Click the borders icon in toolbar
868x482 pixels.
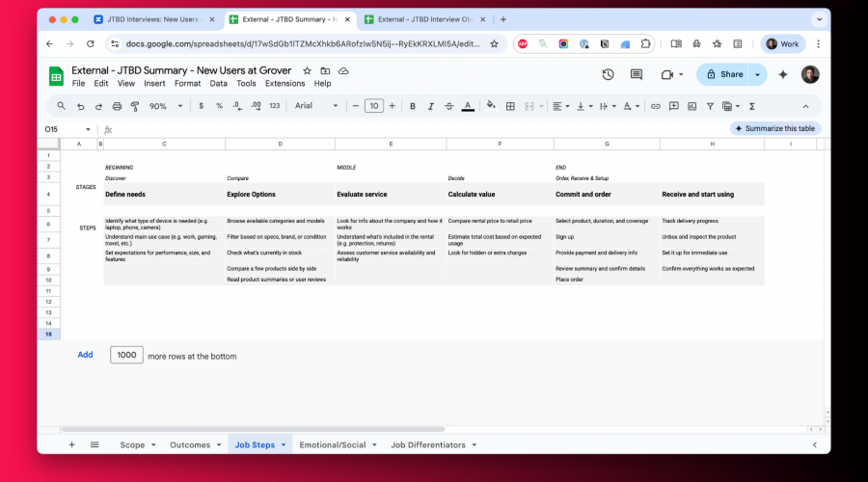(x=513, y=106)
